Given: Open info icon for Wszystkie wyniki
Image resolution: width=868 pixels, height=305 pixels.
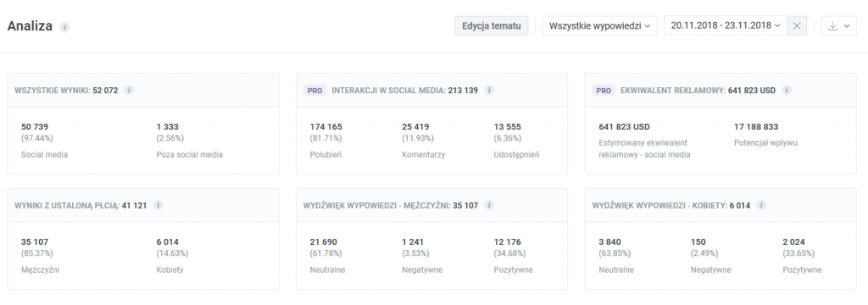Looking at the screenshot, I should tap(129, 90).
